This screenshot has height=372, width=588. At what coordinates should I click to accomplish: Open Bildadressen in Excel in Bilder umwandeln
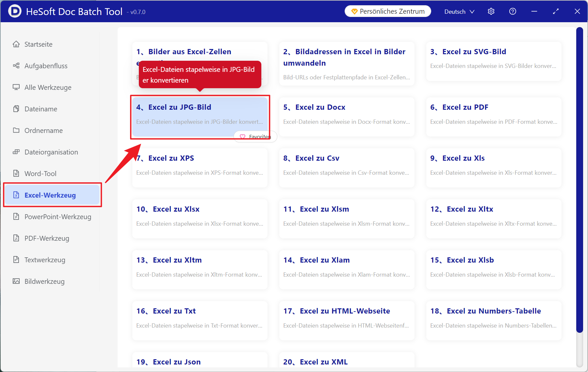(347, 64)
